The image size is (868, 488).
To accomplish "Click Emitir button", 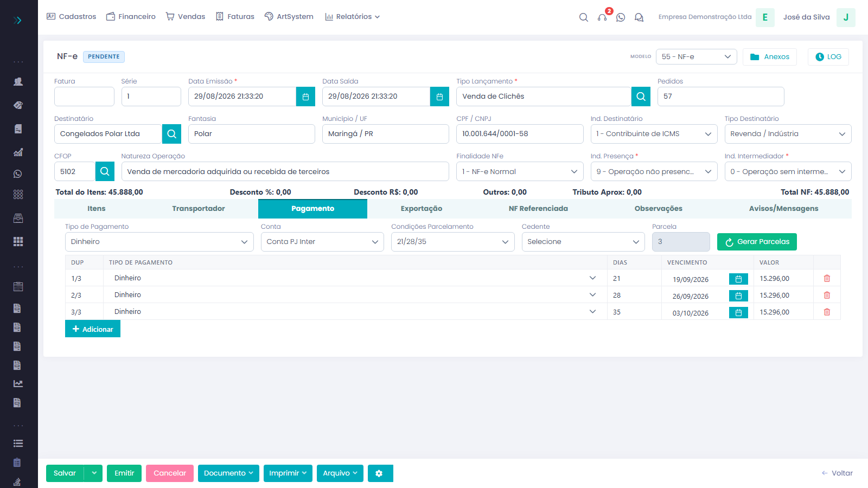I will coord(124,473).
